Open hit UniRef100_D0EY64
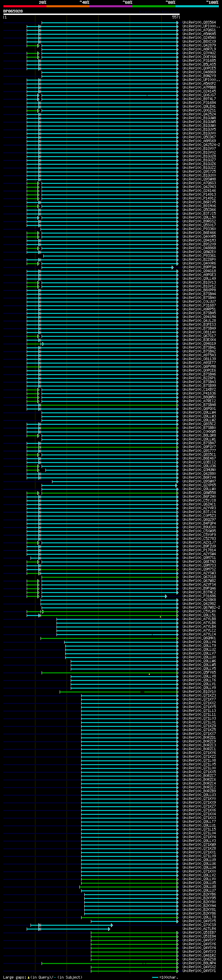The image size is (222, 980). (x=199, y=57)
